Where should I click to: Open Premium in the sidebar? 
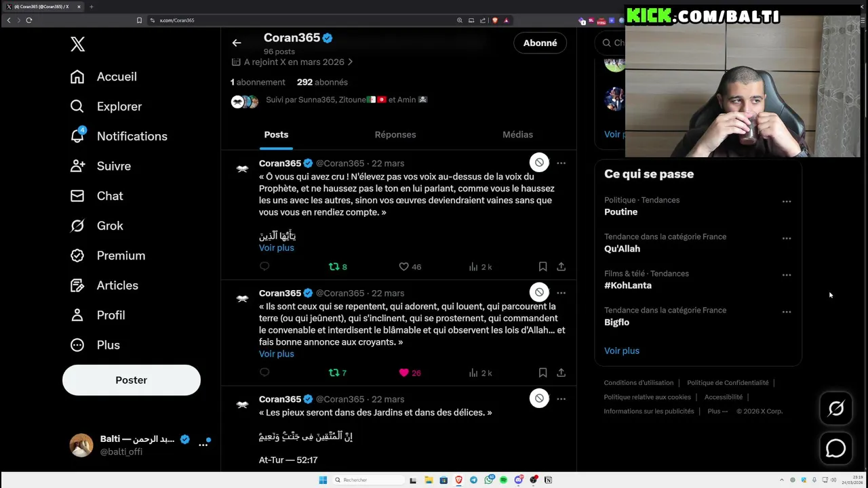(108, 256)
